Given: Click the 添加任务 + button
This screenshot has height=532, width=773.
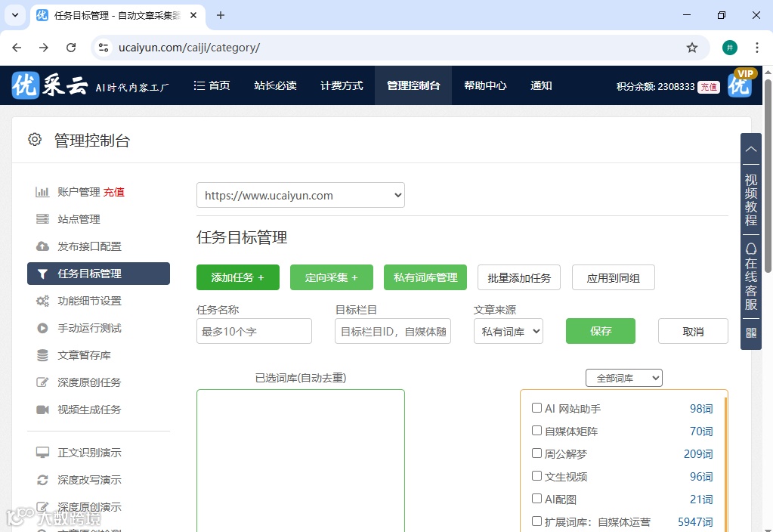Looking at the screenshot, I should [x=237, y=277].
